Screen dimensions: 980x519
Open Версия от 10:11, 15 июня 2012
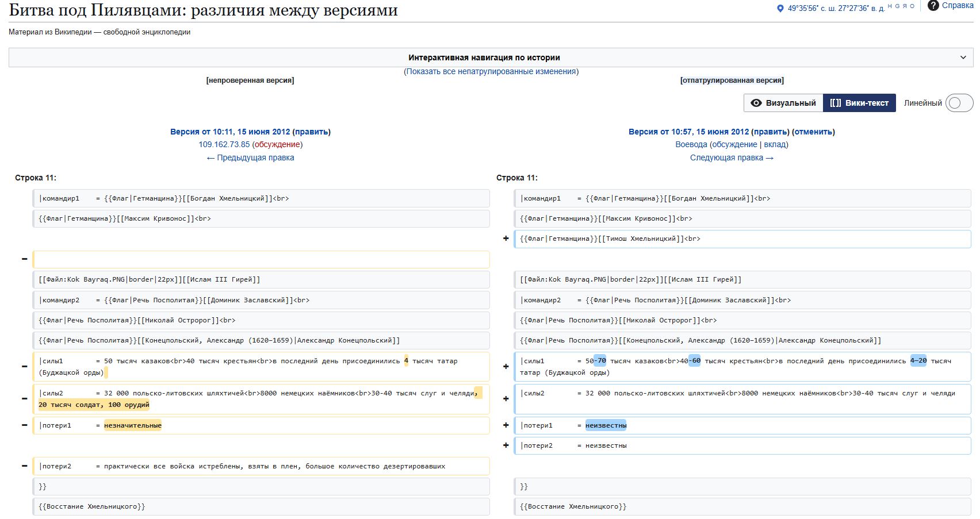point(230,132)
